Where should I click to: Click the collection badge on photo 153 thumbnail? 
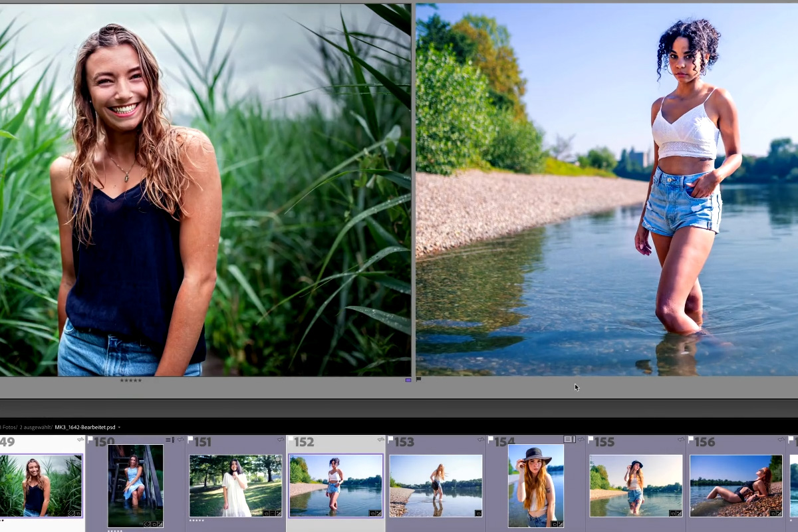point(478,513)
